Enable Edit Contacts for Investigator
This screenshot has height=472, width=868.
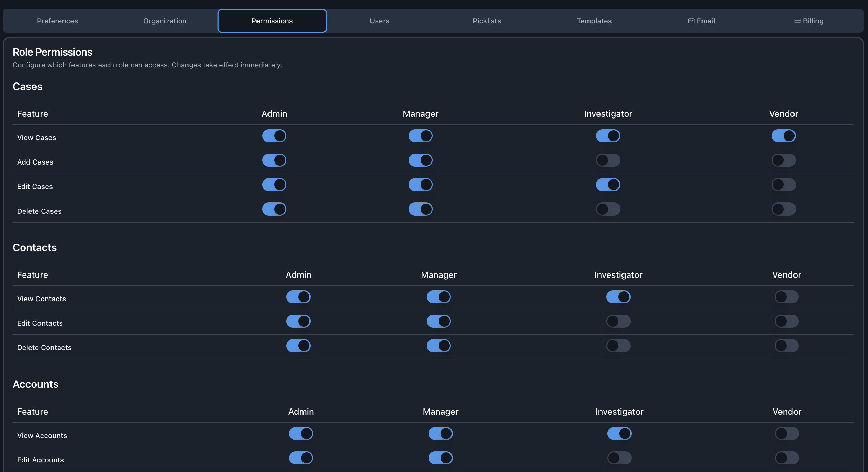tap(618, 321)
